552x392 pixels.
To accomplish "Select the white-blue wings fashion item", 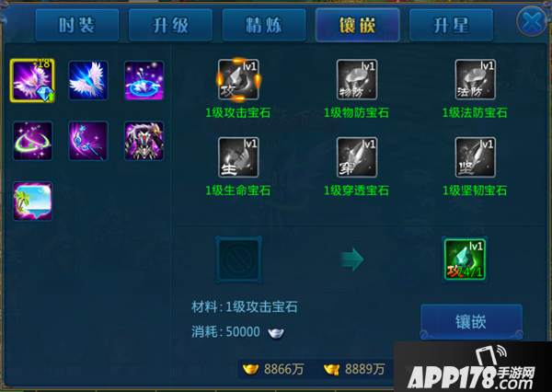I will (88, 80).
